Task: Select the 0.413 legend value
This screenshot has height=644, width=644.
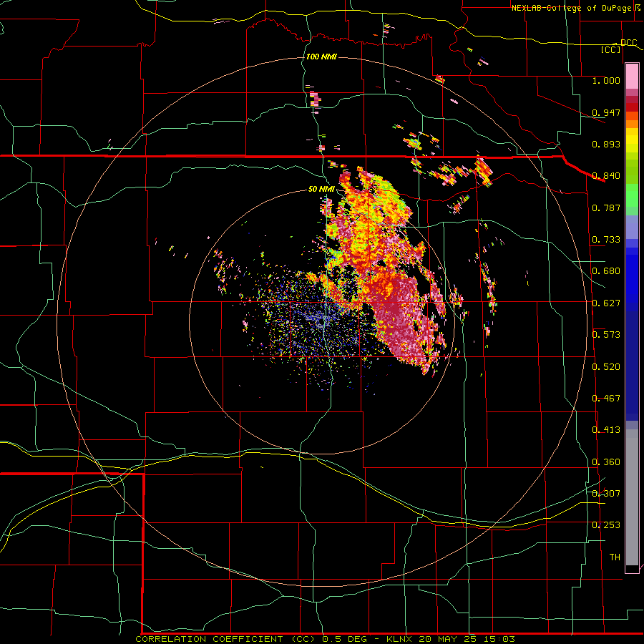Action: [x=606, y=430]
